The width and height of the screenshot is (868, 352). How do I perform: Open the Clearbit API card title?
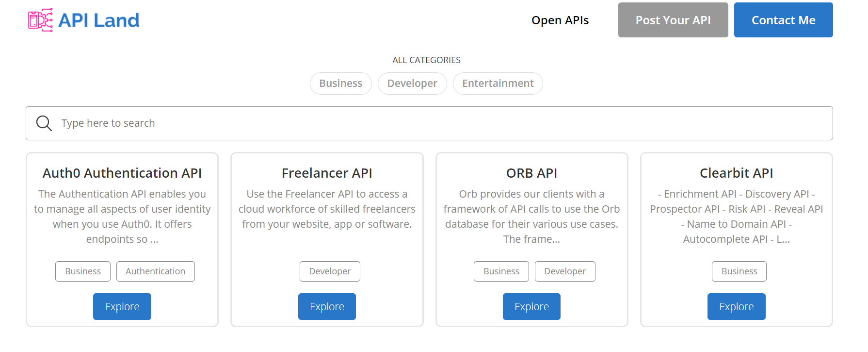tap(737, 173)
